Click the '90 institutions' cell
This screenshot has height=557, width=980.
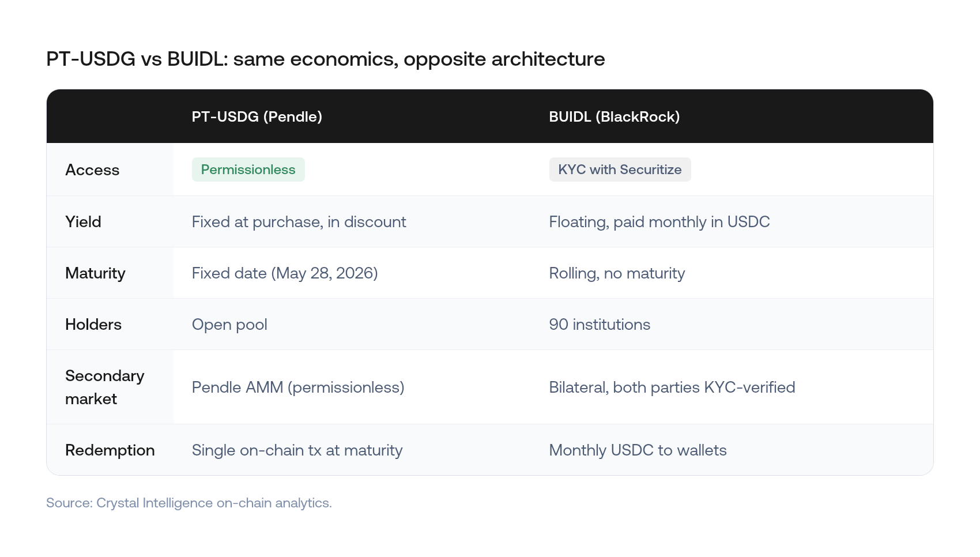pyautogui.click(x=600, y=325)
